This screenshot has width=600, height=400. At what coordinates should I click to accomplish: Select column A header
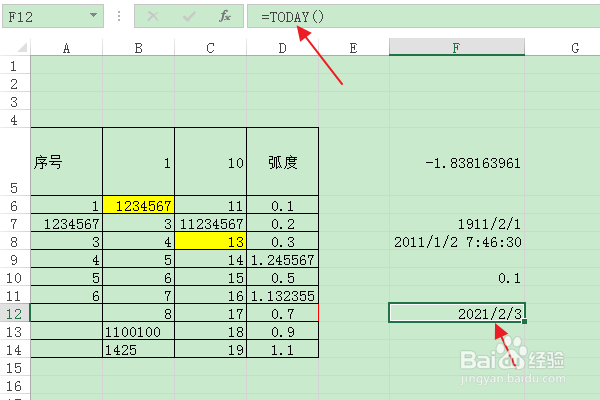(67, 48)
